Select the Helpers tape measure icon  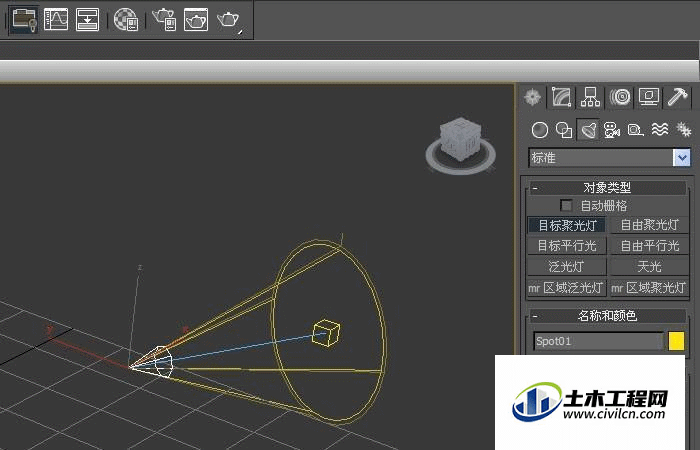pyautogui.click(x=636, y=130)
